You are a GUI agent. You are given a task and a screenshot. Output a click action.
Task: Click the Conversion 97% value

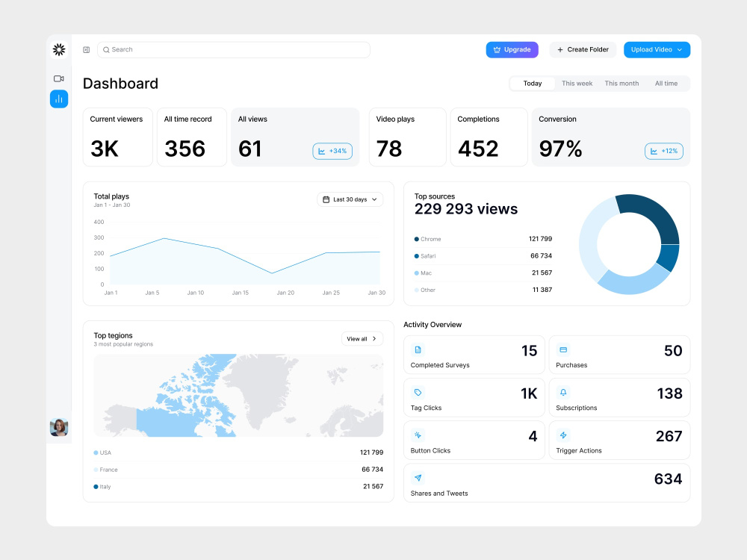(561, 149)
